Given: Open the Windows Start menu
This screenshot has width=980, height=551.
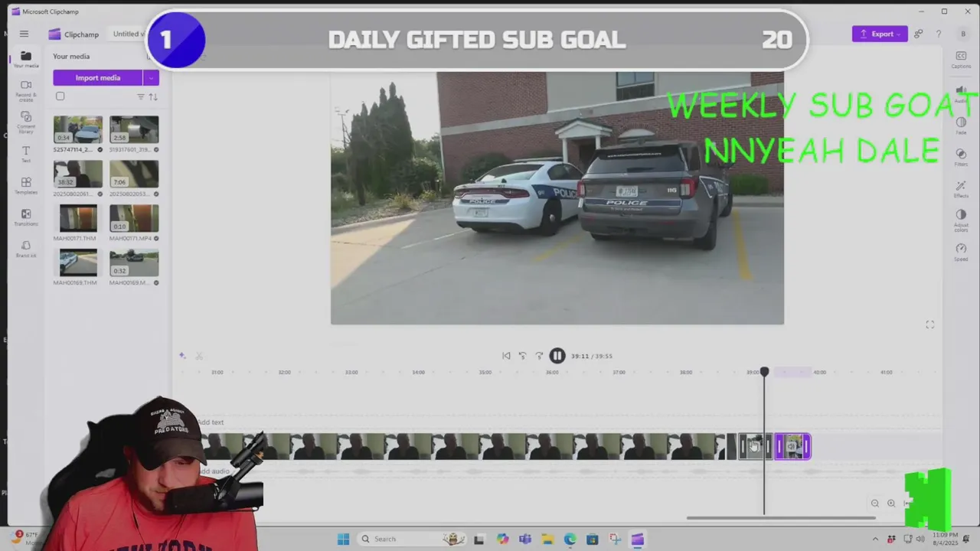Looking at the screenshot, I should pyautogui.click(x=343, y=539).
